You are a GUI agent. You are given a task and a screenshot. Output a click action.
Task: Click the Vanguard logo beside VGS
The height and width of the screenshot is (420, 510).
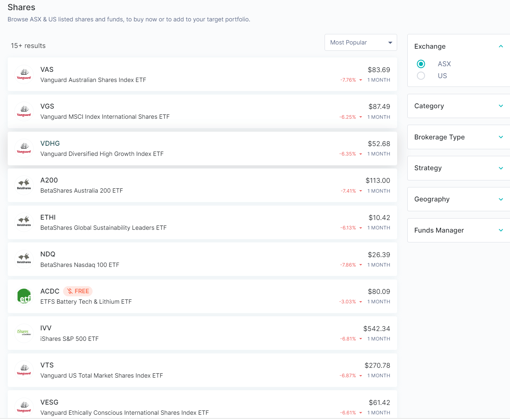[24, 111]
